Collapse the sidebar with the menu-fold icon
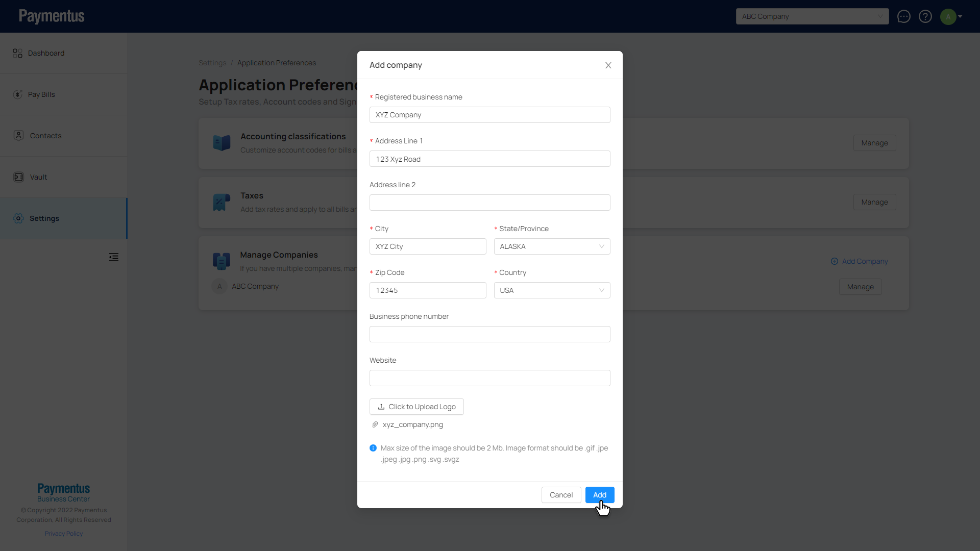 pyautogui.click(x=114, y=257)
